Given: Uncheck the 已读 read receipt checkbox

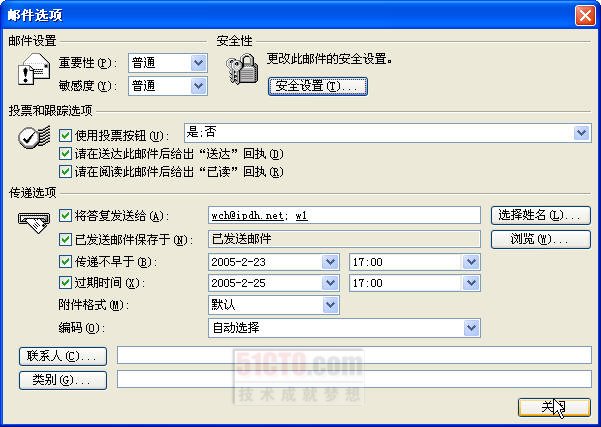Looking at the screenshot, I should click(x=66, y=171).
